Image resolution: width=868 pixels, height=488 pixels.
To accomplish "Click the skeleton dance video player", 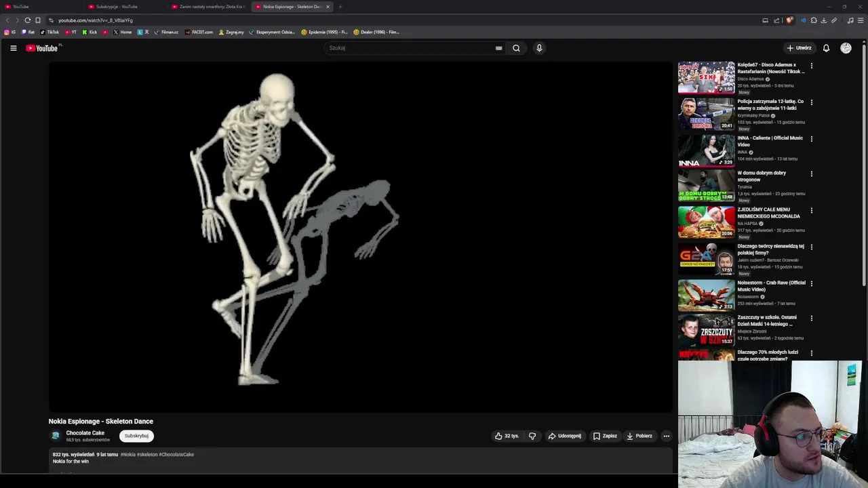I will click(360, 237).
